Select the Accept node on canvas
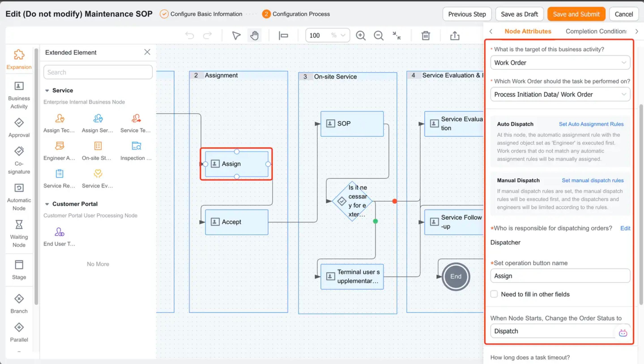This screenshot has height=364, width=644. (237, 222)
